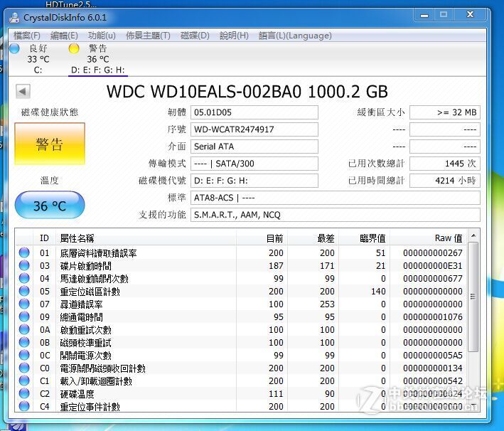Click the blue status circle for drive C:
This screenshot has width=504, height=431.
14,48
